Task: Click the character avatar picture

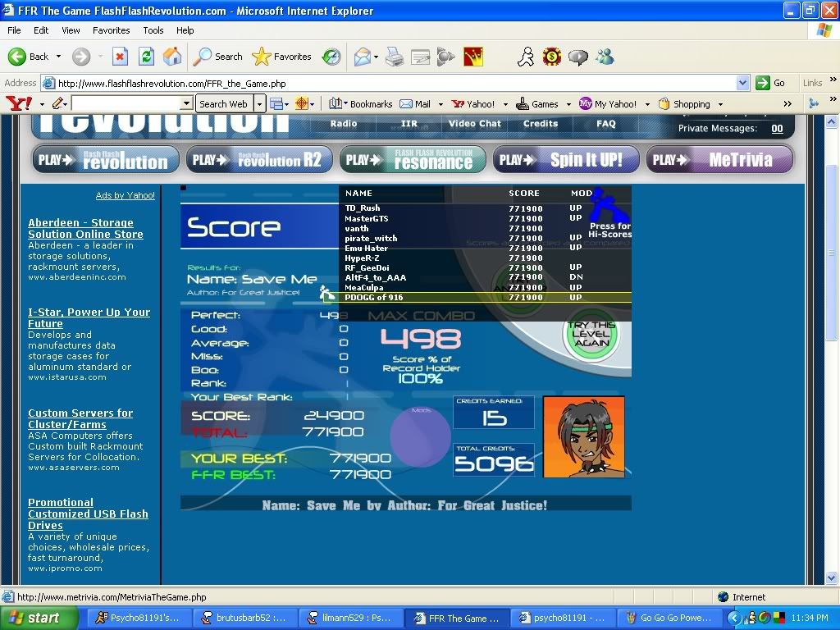Action: click(584, 436)
